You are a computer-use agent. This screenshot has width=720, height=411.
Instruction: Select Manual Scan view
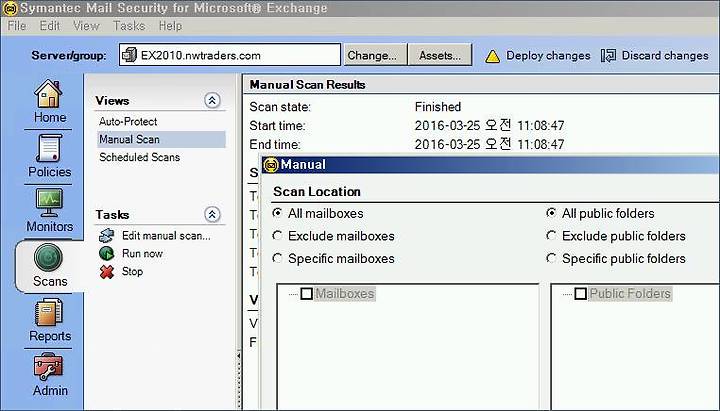coord(161,139)
